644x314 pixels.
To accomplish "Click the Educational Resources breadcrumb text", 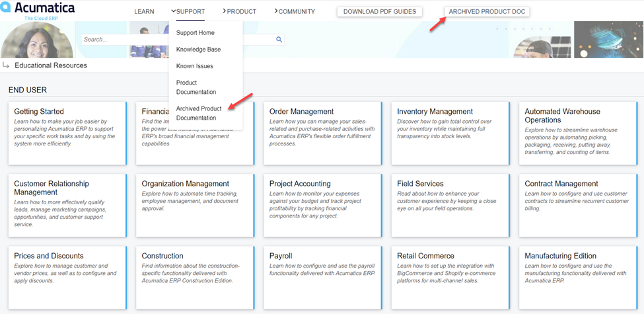I will [51, 65].
